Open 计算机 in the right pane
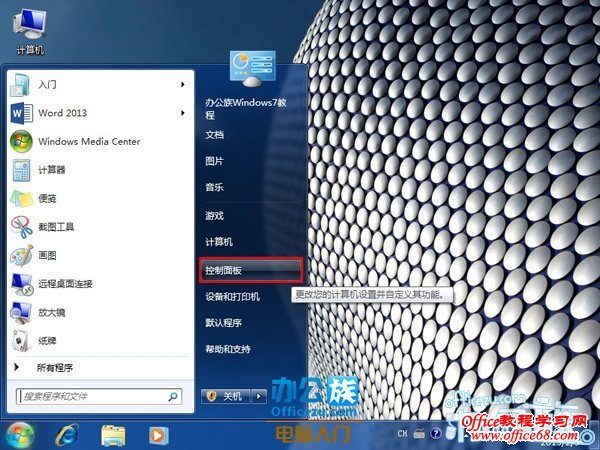 click(219, 242)
